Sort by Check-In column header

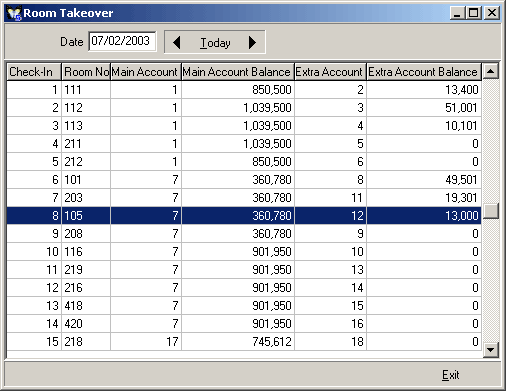pos(34,72)
